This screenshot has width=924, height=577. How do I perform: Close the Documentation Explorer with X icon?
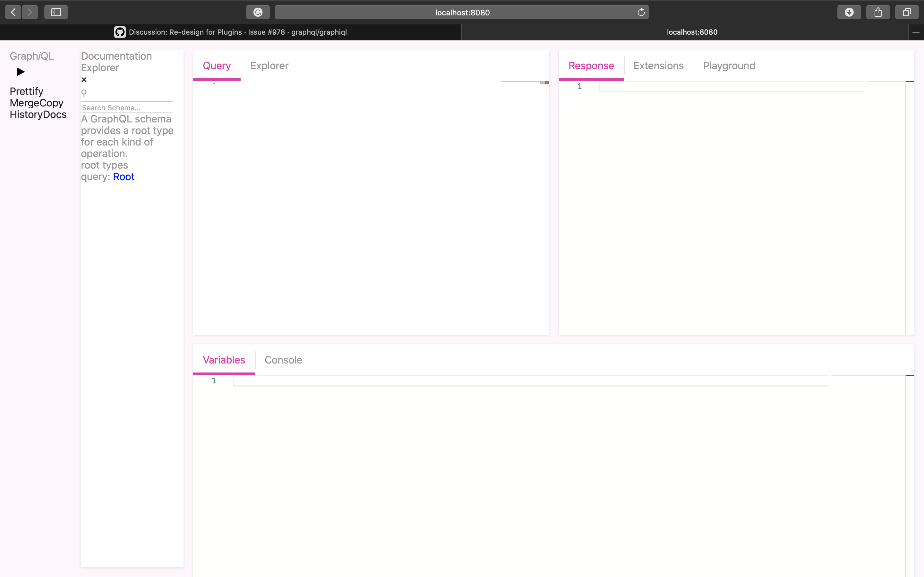[84, 80]
